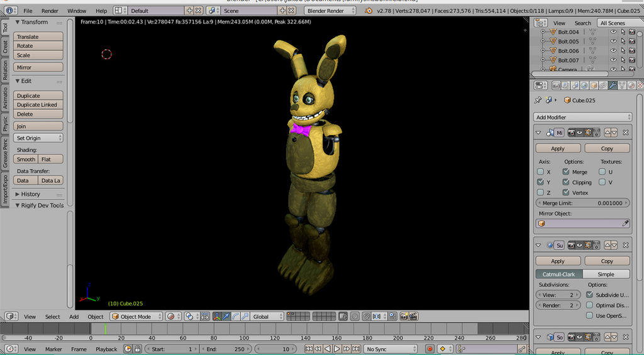Collapse the Mirror modifier panel
The width and height of the screenshot is (644, 355).
538,133
